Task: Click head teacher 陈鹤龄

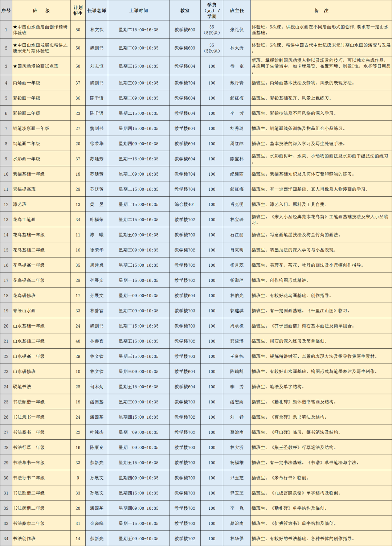Action: point(237,371)
